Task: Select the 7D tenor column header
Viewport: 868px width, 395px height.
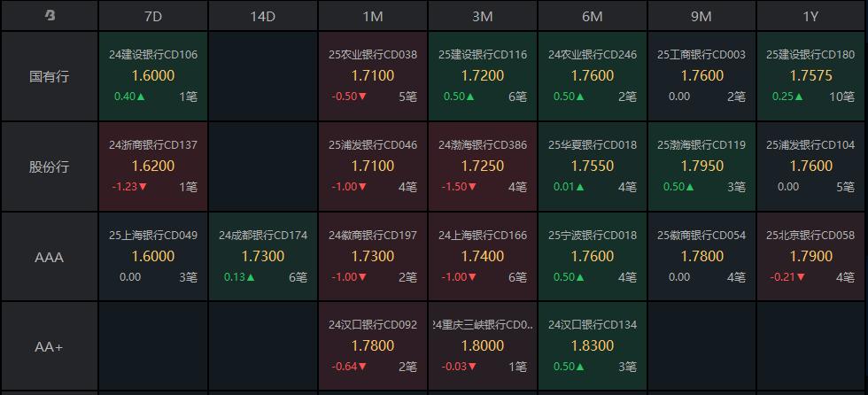Action: [153, 15]
